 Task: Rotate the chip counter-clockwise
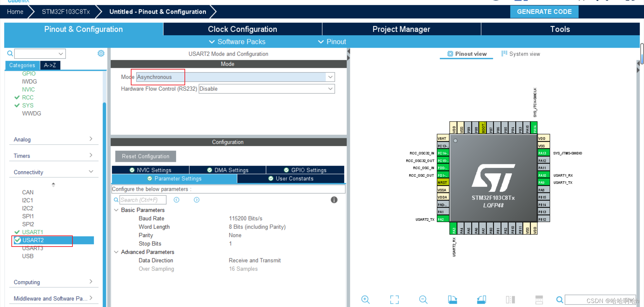tap(481, 299)
